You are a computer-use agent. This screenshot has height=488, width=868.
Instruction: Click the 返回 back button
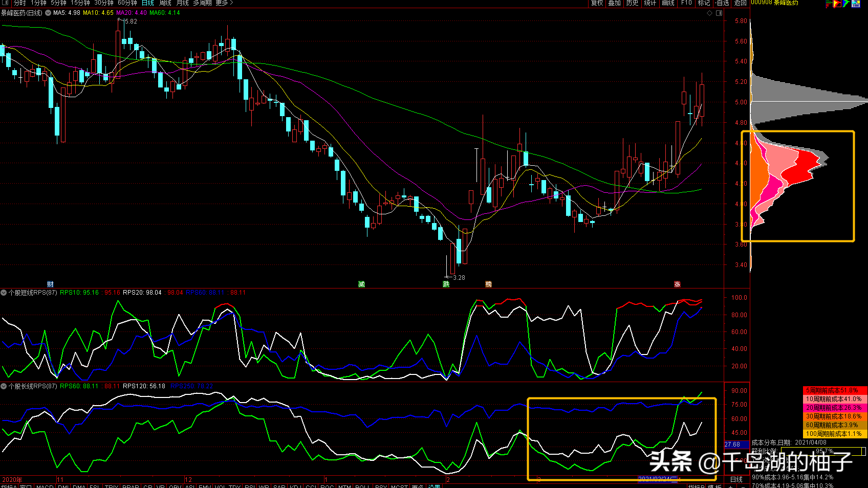pos(741,3)
